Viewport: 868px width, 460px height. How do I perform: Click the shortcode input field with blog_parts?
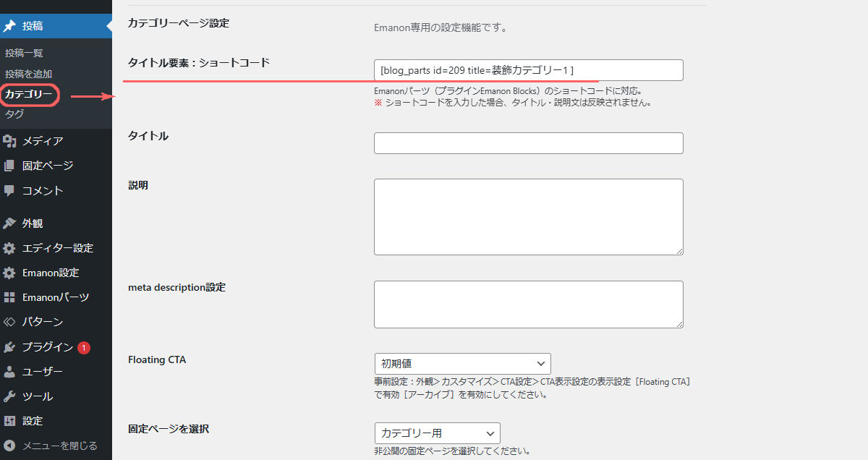click(528, 70)
